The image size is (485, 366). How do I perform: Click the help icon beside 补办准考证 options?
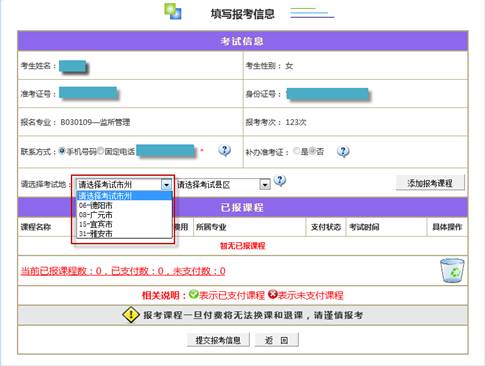pyautogui.click(x=343, y=152)
